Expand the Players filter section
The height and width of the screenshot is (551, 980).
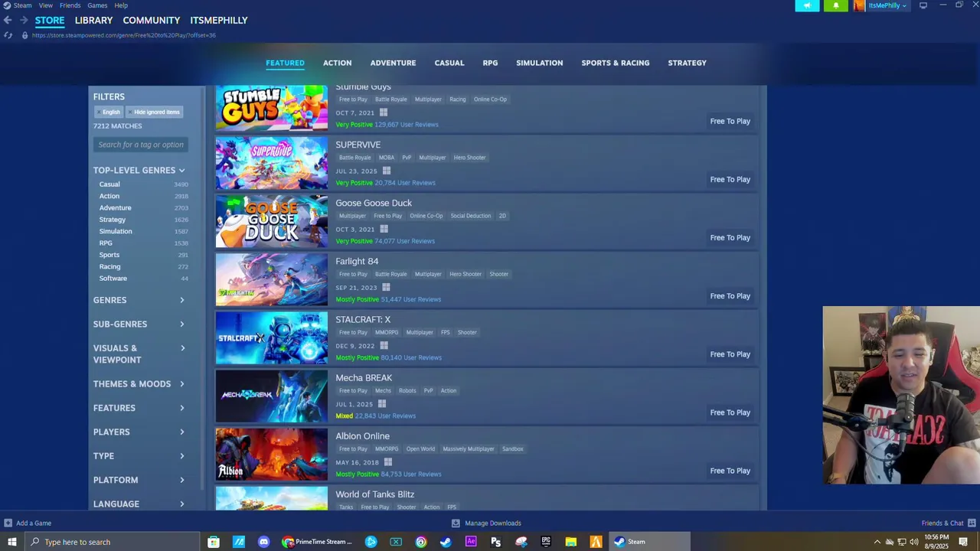point(139,432)
